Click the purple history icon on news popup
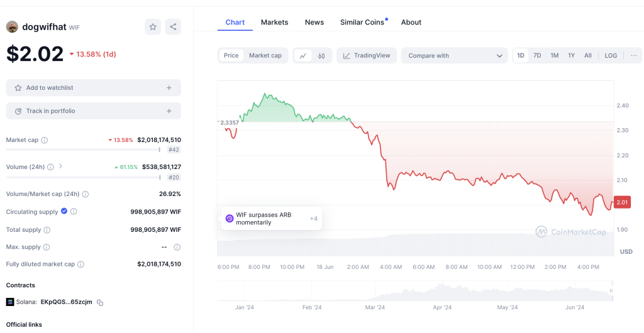Image resolution: width=644 pixels, height=333 pixels. click(x=230, y=219)
